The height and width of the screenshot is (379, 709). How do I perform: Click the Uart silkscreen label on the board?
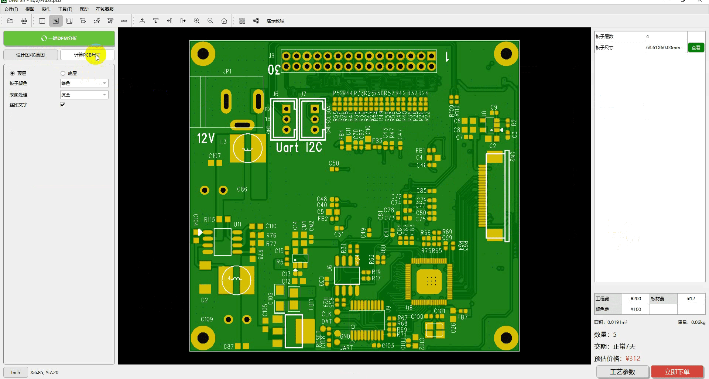pyautogui.click(x=287, y=147)
